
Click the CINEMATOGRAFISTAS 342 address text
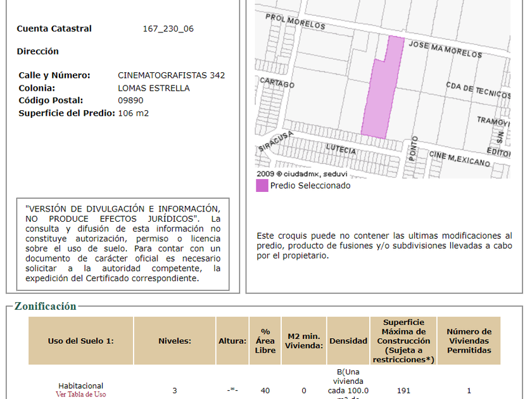[x=171, y=75]
